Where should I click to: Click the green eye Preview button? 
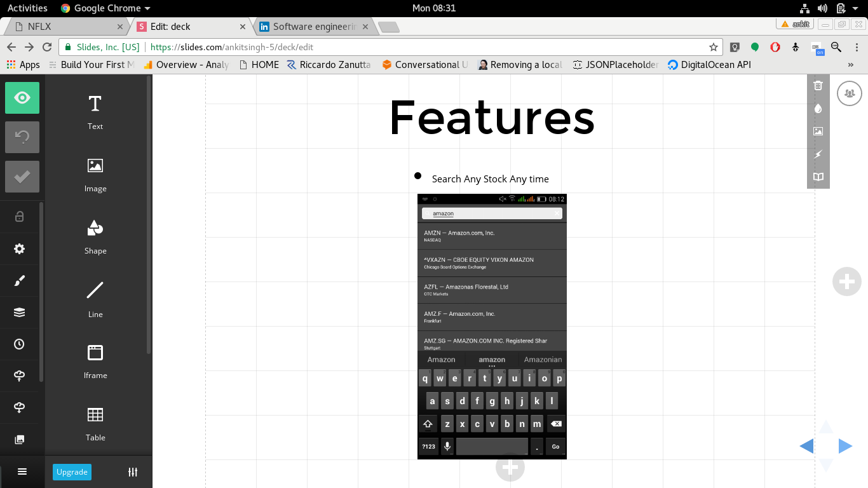22,98
